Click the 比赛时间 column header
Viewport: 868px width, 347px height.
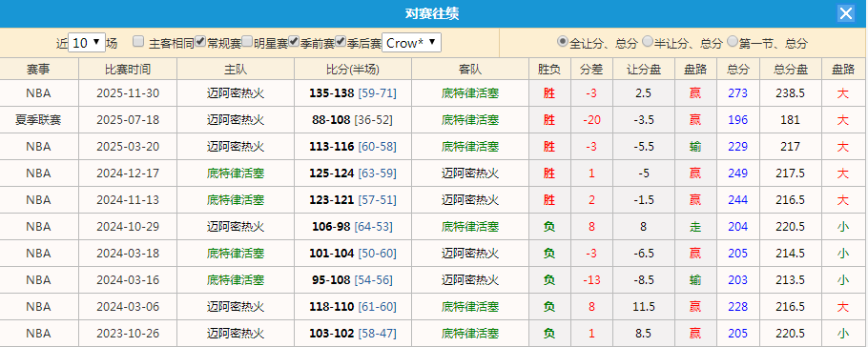128,70
